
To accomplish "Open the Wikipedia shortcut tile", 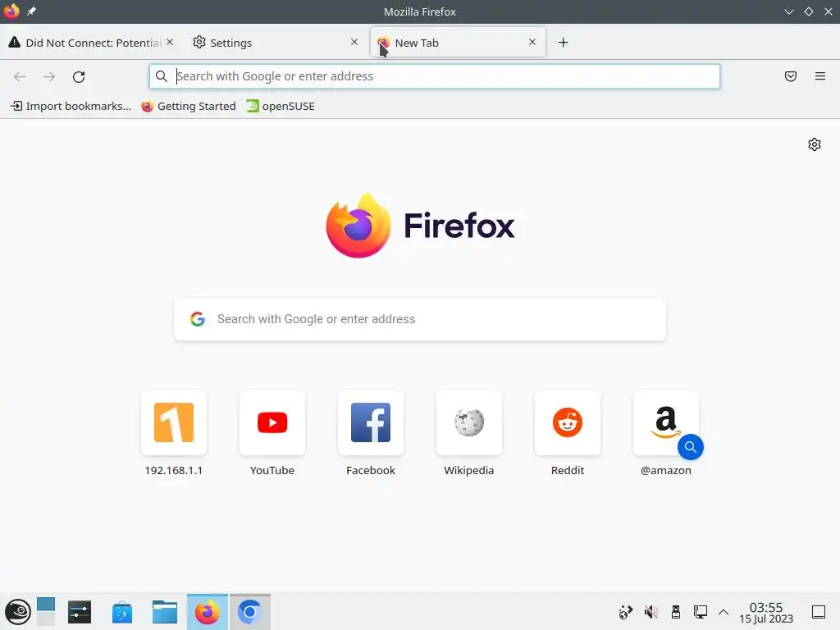I will [469, 434].
